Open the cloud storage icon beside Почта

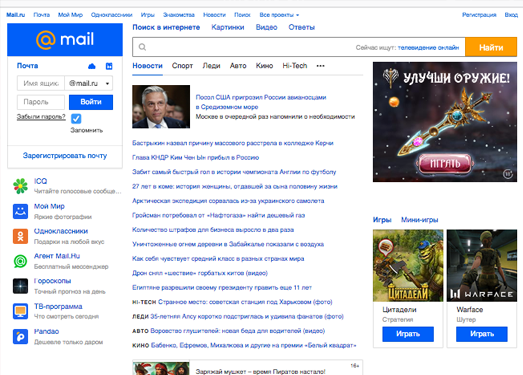pyautogui.click(x=92, y=66)
